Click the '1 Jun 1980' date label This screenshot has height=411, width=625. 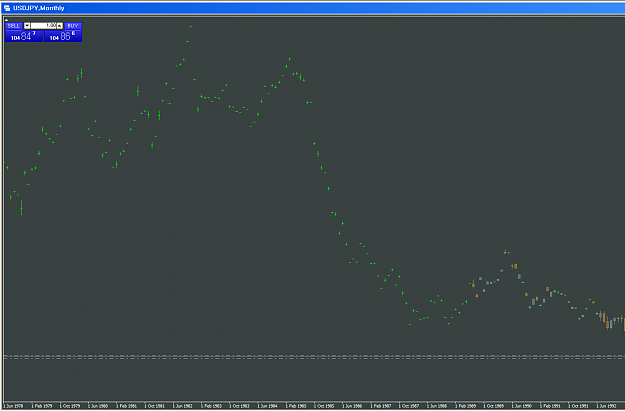(x=98, y=406)
